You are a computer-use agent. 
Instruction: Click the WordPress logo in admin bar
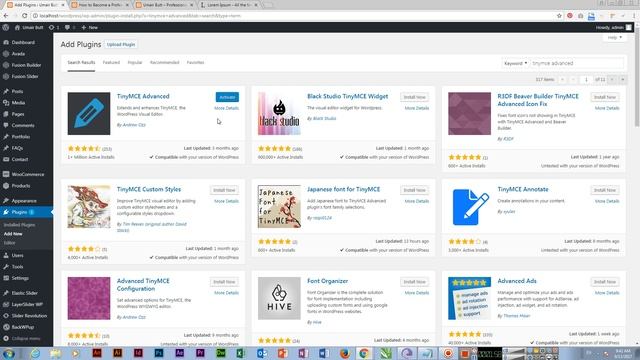pyautogui.click(x=6, y=27)
